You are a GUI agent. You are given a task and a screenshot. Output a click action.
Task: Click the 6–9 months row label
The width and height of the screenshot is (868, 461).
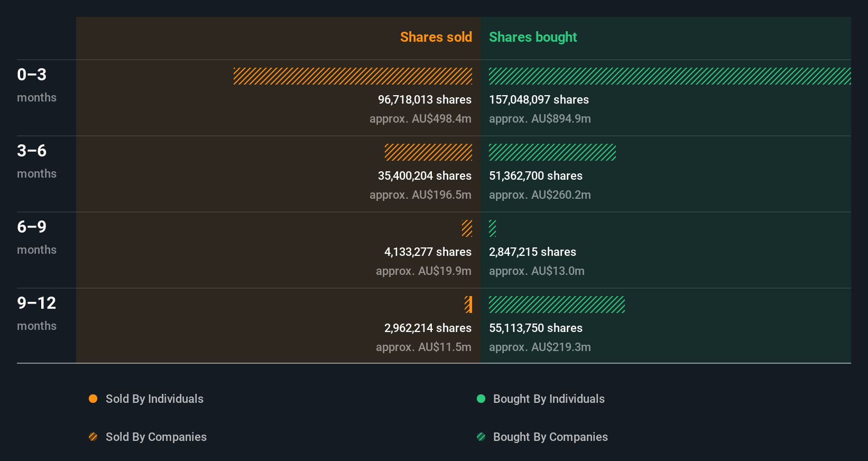(x=36, y=237)
